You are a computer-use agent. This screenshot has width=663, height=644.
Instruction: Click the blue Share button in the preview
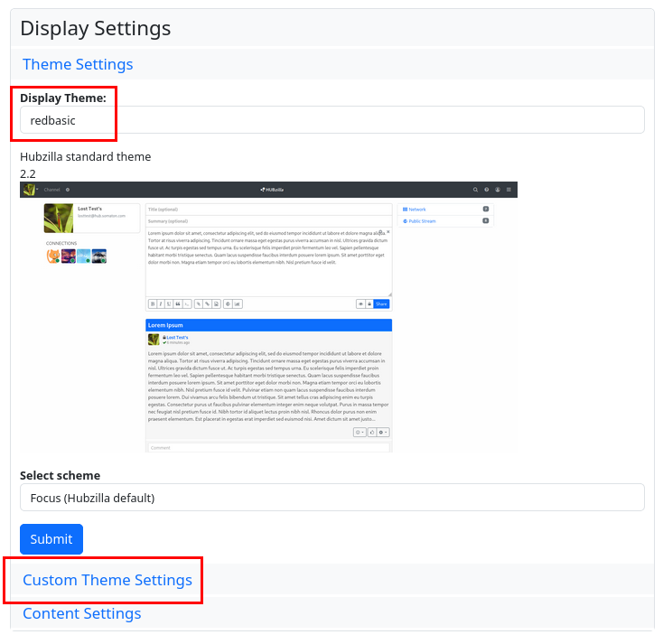381,303
